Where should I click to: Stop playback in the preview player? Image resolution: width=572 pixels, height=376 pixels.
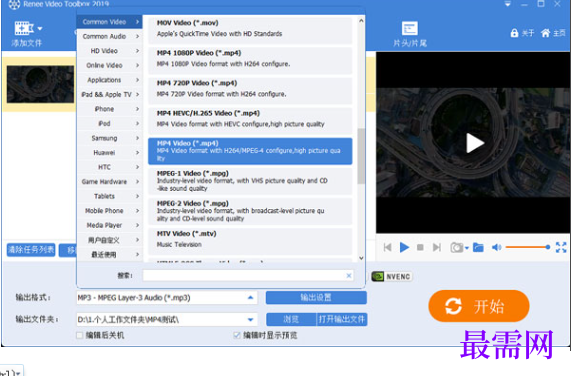pos(420,248)
